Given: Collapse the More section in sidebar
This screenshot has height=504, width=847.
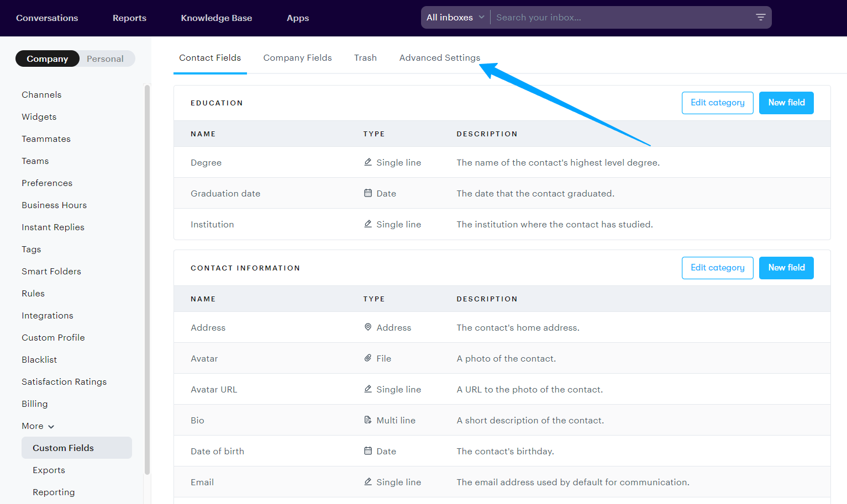Looking at the screenshot, I should coord(38,426).
